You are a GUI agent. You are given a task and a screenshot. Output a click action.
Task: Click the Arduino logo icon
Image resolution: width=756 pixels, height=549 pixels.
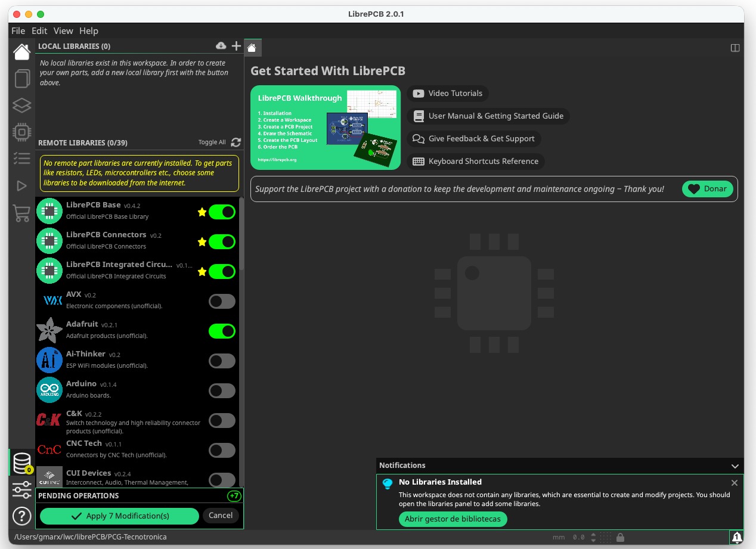coord(49,390)
